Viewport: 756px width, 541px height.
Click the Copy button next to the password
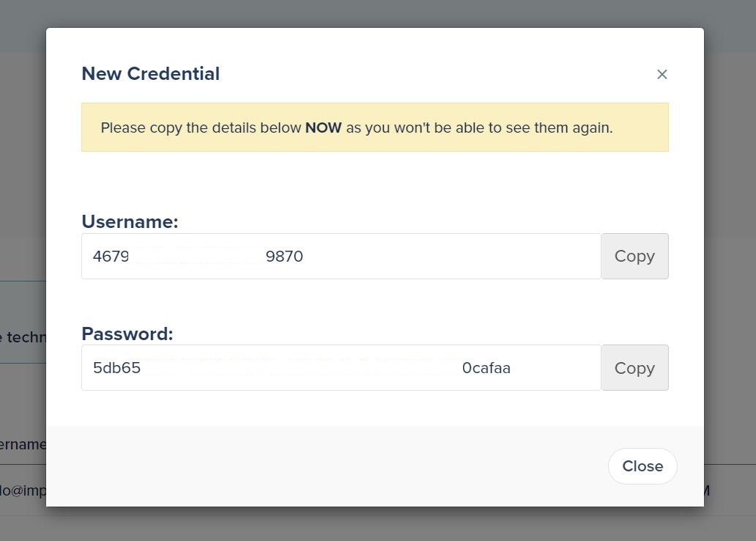point(634,367)
